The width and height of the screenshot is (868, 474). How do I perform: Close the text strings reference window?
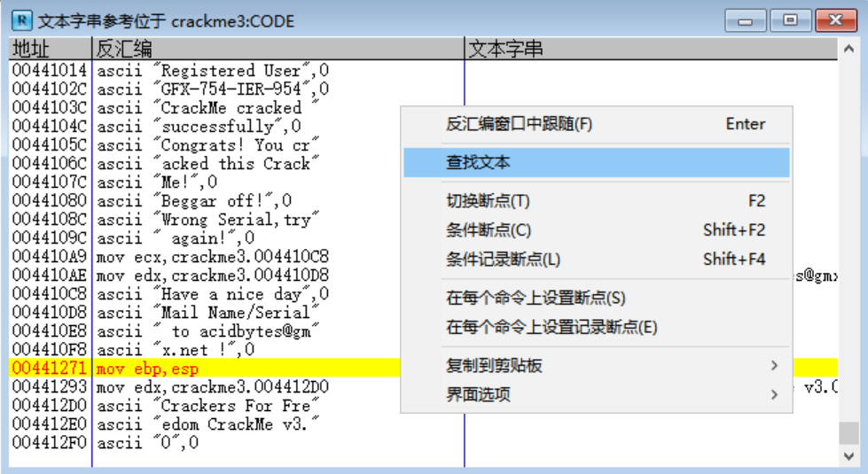[836, 21]
